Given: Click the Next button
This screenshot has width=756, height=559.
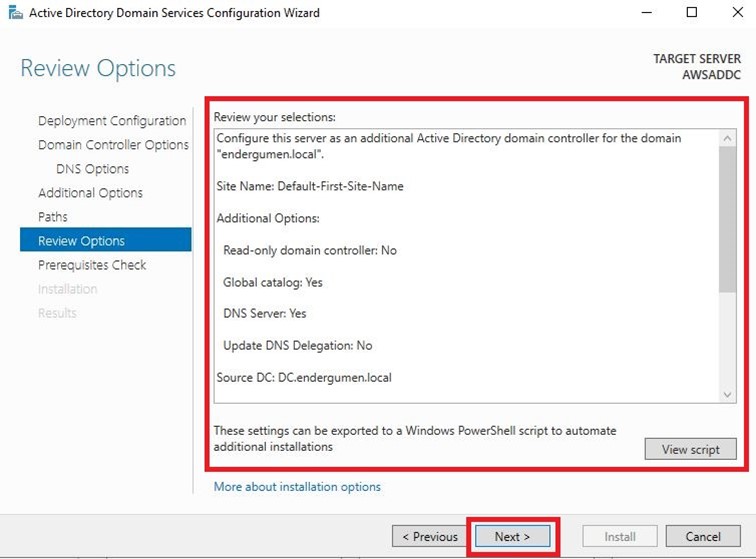Looking at the screenshot, I should click(x=512, y=536).
